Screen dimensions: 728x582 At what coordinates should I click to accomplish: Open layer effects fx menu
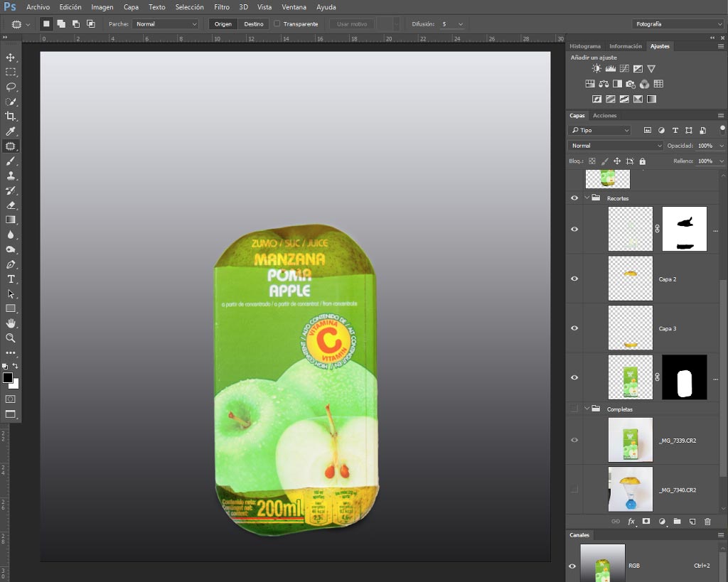631,521
